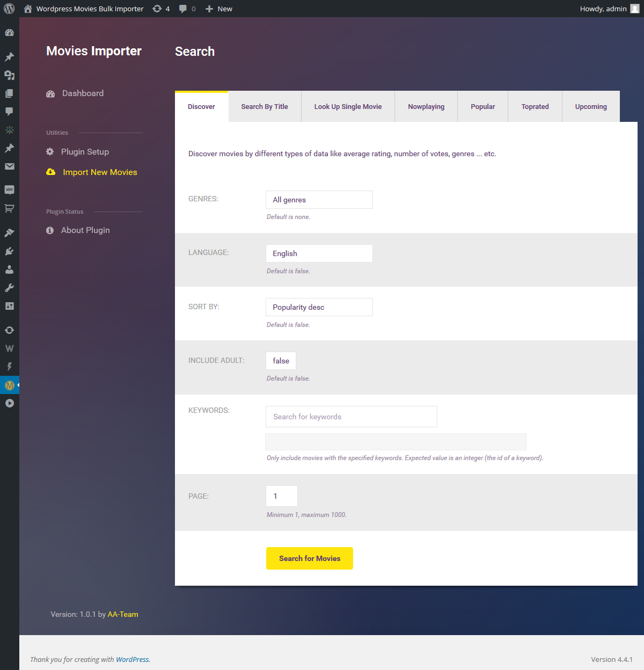Viewport: 644px width, 670px height.
Task: Click the W sidebar icon
Action: pyautogui.click(x=9, y=348)
